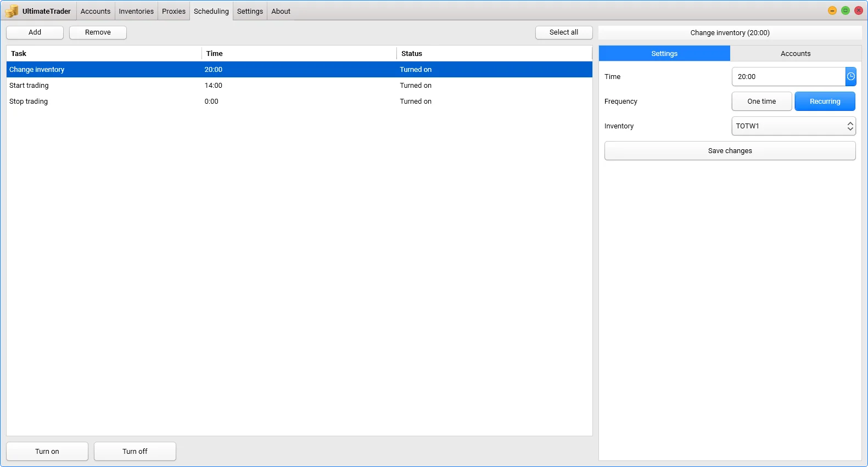
Task: Set frequency to Recurring
Action: (825, 102)
